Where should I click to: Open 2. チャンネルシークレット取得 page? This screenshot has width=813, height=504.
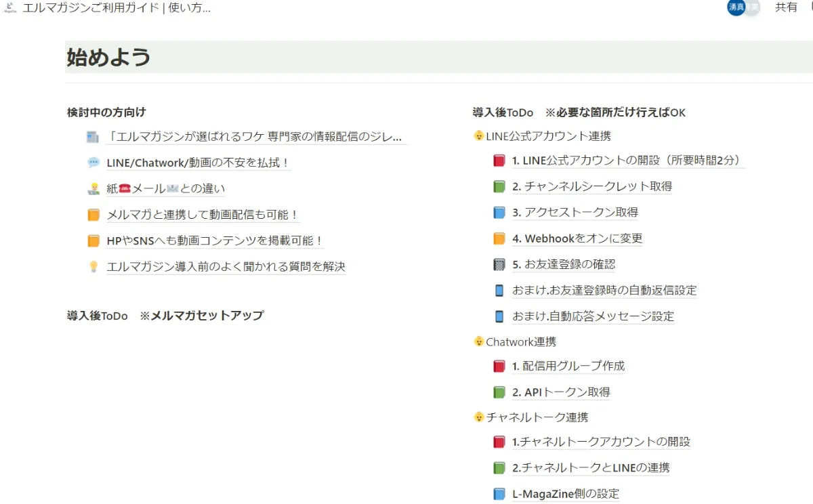pyautogui.click(x=592, y=186)
